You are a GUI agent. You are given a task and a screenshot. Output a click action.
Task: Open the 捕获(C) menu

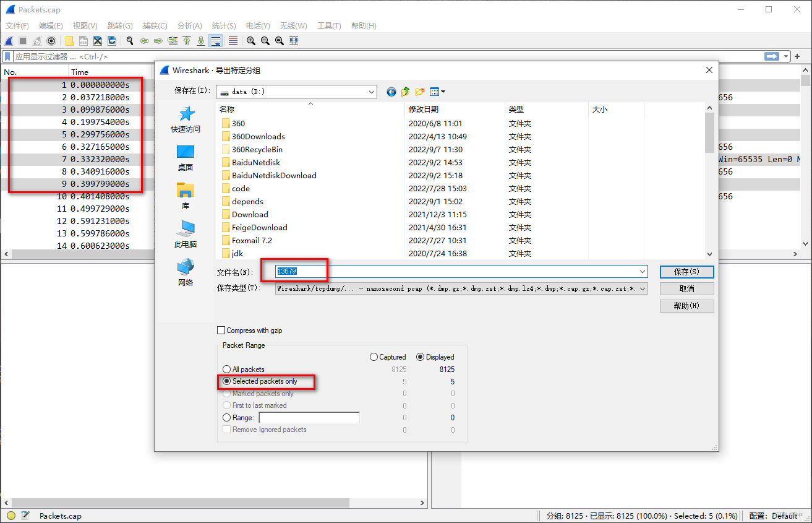(155, 26)
